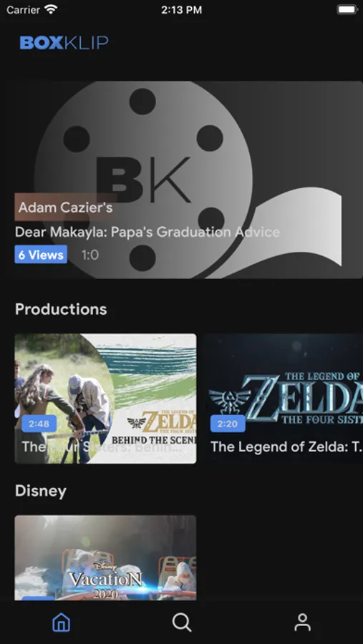This screenshot has width=363, height=644.
Task: Tap the 2:20 duration badge
Action: tap(228, 424)
